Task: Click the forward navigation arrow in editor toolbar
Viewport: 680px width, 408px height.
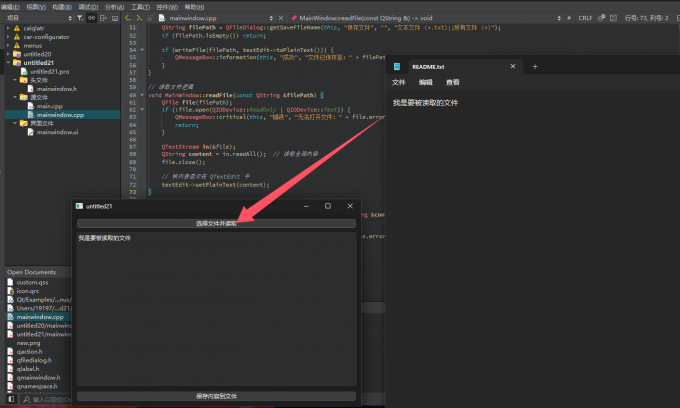Action: coord(138,18)
